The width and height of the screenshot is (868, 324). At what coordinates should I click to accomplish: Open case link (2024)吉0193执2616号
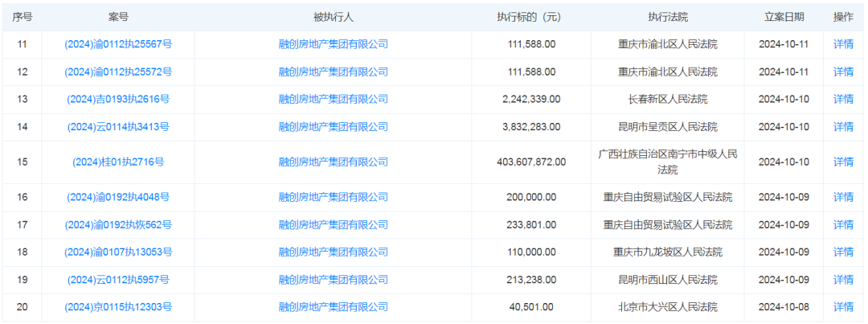click(118, 99)
